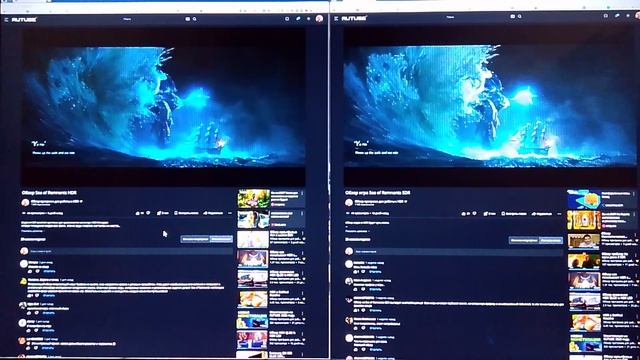Click the SDR video player area

(x=490, y=107)
